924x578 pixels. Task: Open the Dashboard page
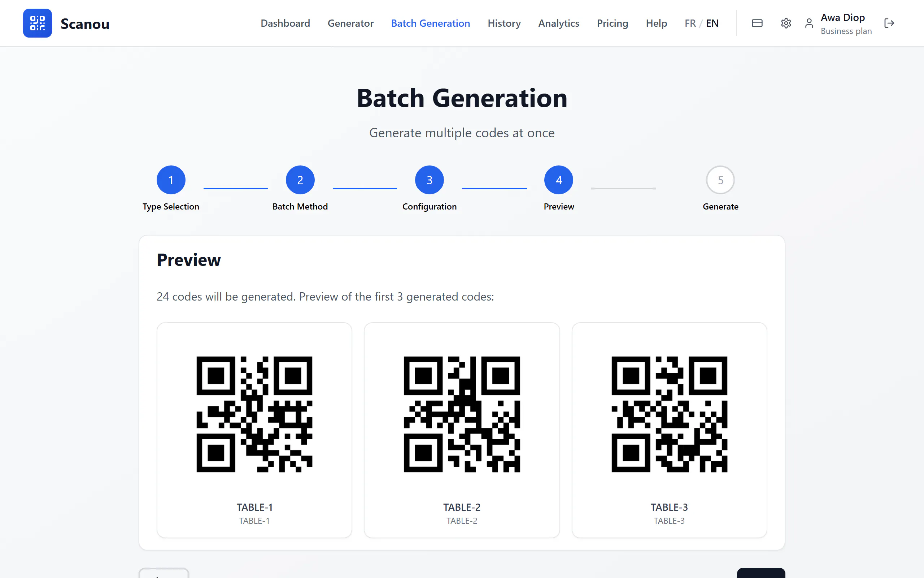pos(285,23)
